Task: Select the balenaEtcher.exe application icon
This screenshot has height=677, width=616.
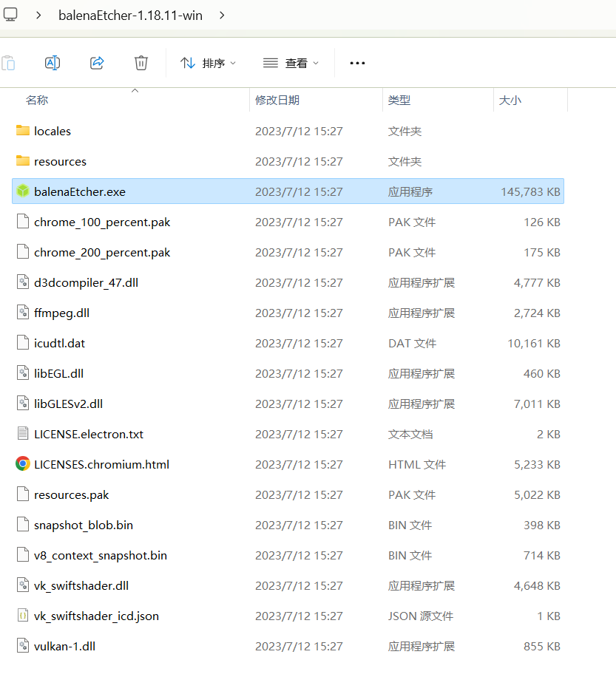Action: point(23,191)
